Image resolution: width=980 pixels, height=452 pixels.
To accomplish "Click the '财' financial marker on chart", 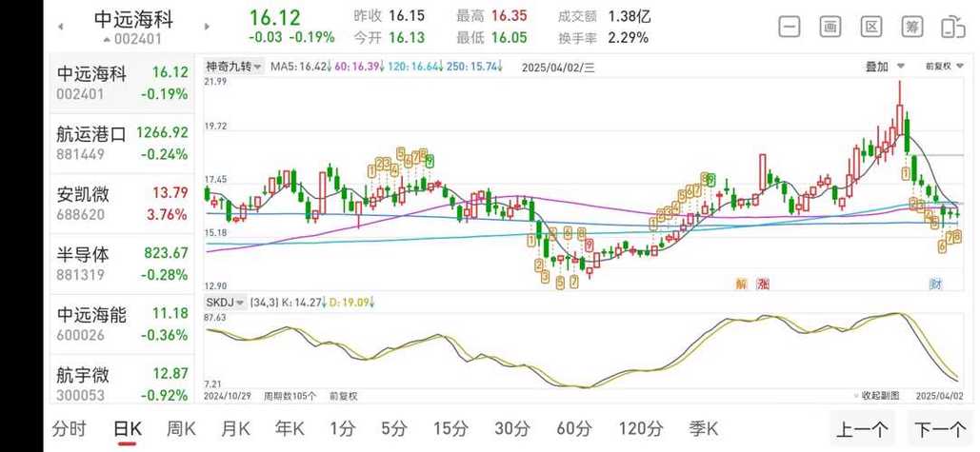I will [936, 284].
